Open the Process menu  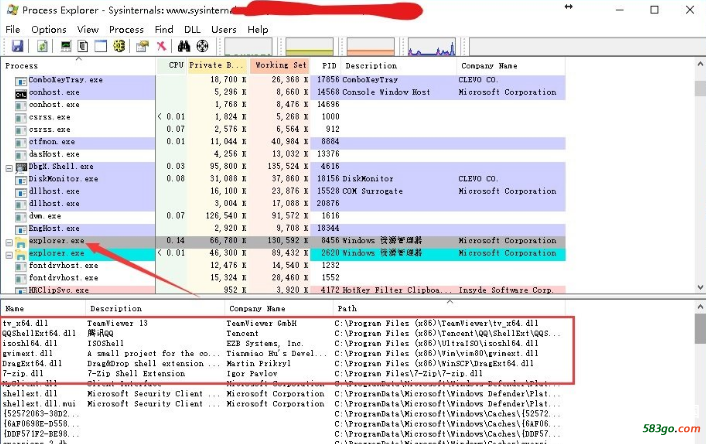click(x=126, y=30)
